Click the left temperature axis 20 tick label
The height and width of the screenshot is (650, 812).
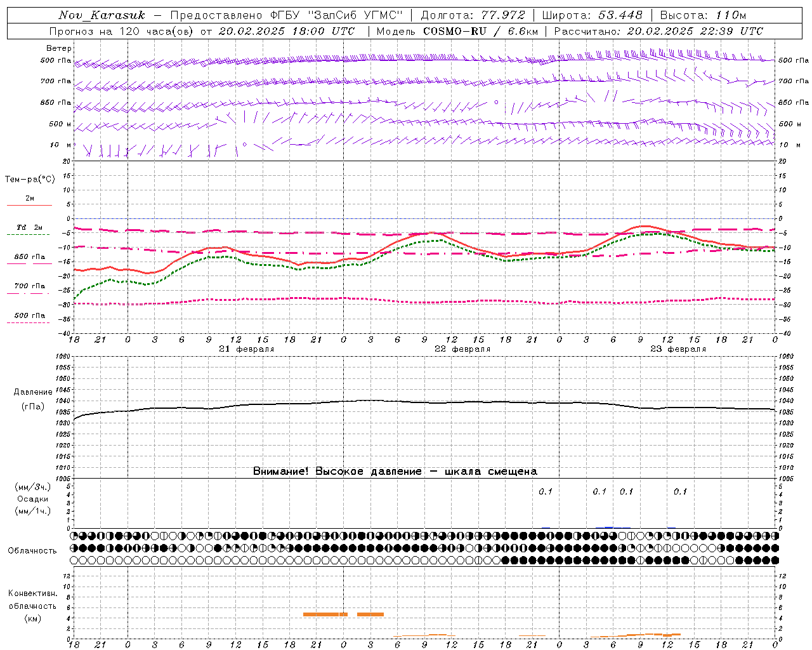(x=67, y=161)
